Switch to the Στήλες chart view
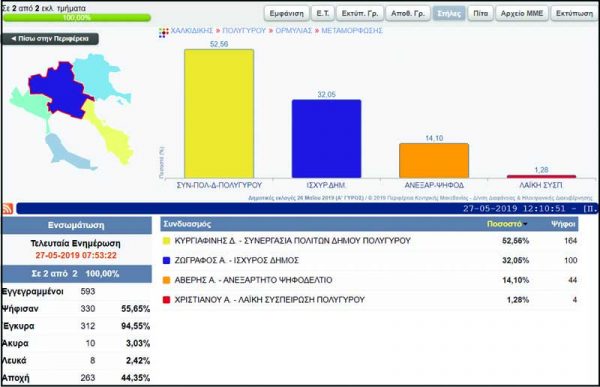The width and height of the screenshot is (600, 387). 449,13
